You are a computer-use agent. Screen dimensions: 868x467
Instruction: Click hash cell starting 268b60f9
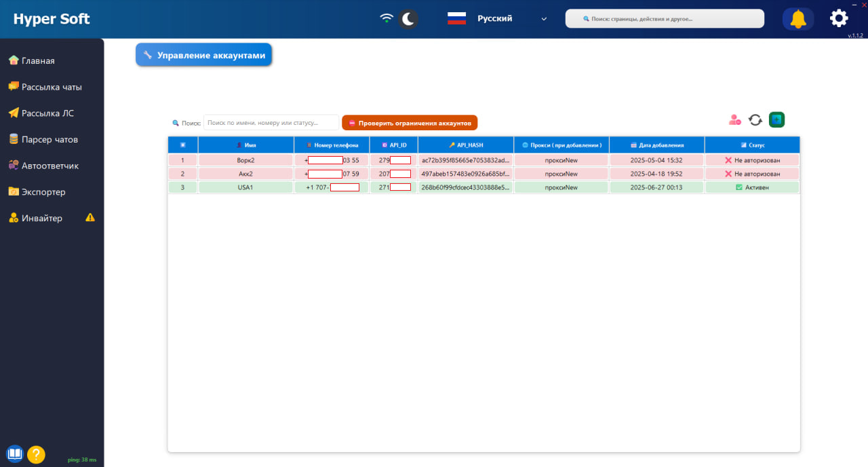(x=466, y=187)
